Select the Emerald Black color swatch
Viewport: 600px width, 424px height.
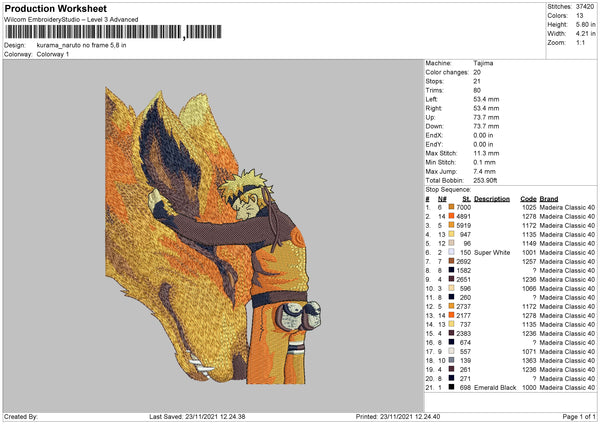[x=452, y=387]
